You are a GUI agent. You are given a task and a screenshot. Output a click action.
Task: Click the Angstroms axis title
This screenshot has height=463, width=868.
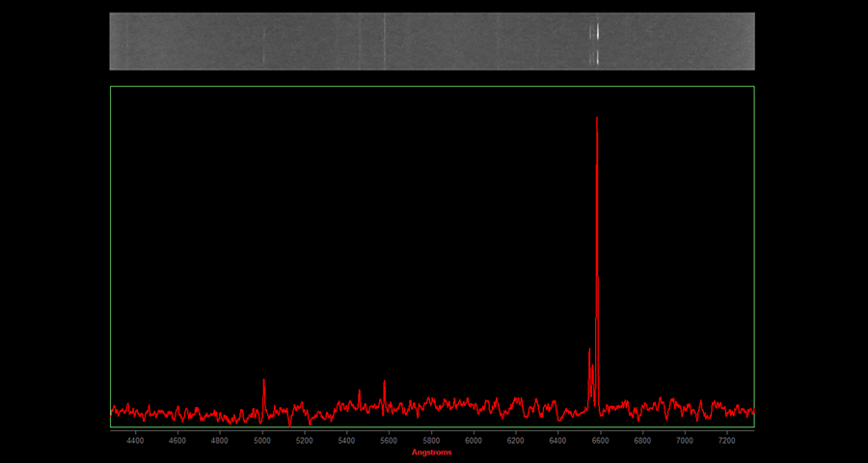tap(431, 451)
